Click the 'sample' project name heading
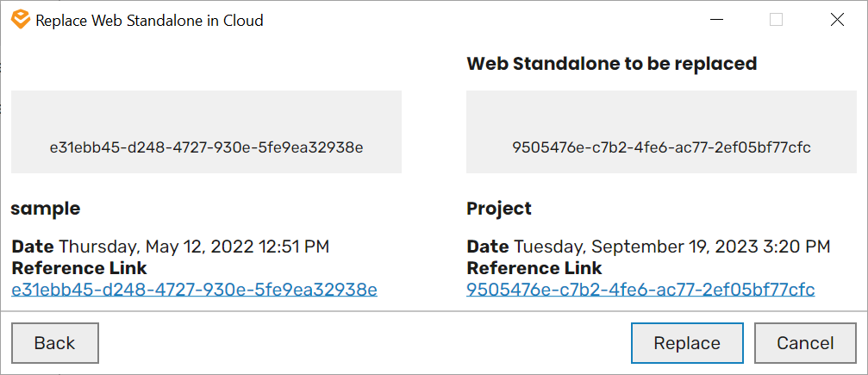The image size is (868, 375). (46, 209)
